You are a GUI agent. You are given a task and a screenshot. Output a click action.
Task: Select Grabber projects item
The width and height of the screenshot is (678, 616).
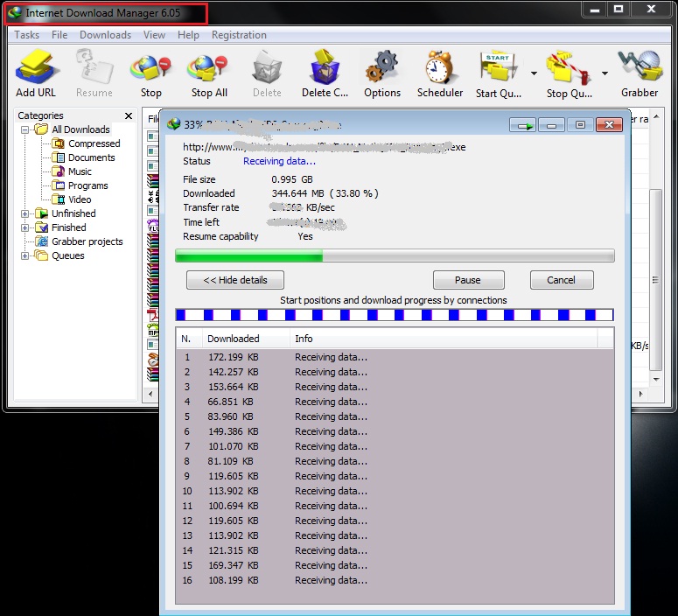[87, 241]
